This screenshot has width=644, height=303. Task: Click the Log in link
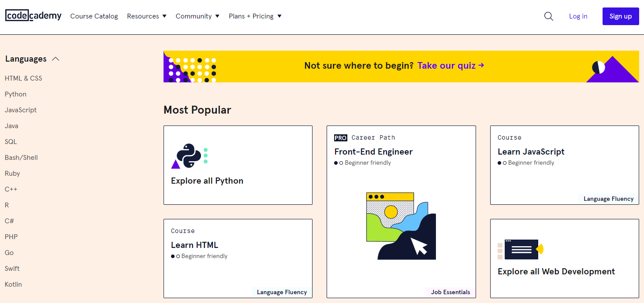click(x=578, y=16)
